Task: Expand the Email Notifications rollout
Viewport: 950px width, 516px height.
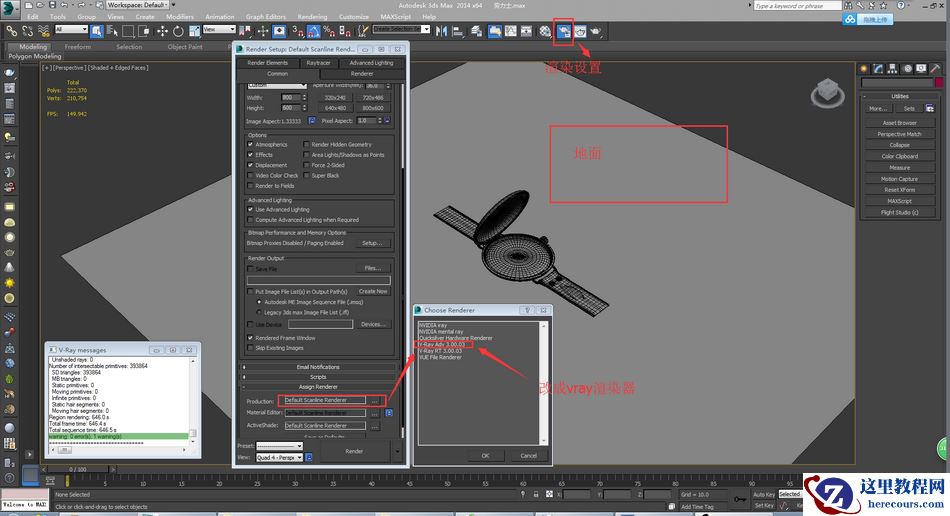Action: click(x=317, y=367)
